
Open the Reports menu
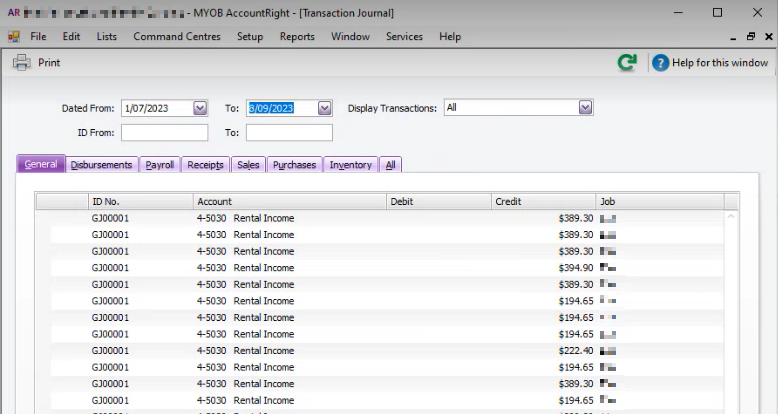click(x=297, y=36)
